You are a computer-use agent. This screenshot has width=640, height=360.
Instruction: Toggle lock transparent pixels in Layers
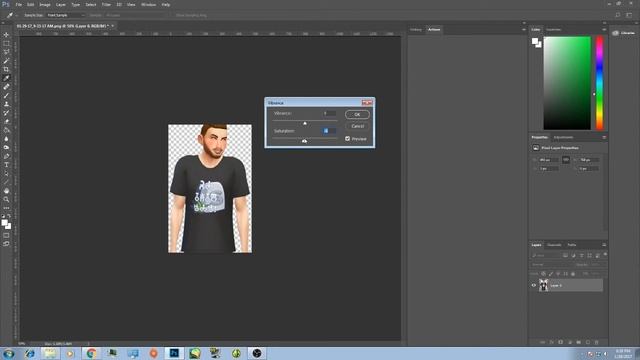point(543,274)
